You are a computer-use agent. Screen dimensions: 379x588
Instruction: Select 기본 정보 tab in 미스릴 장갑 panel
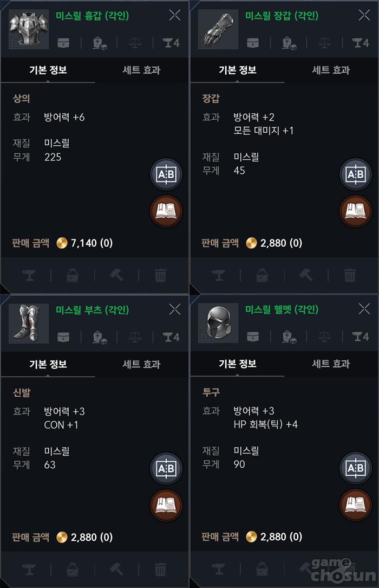pos(237,70)
